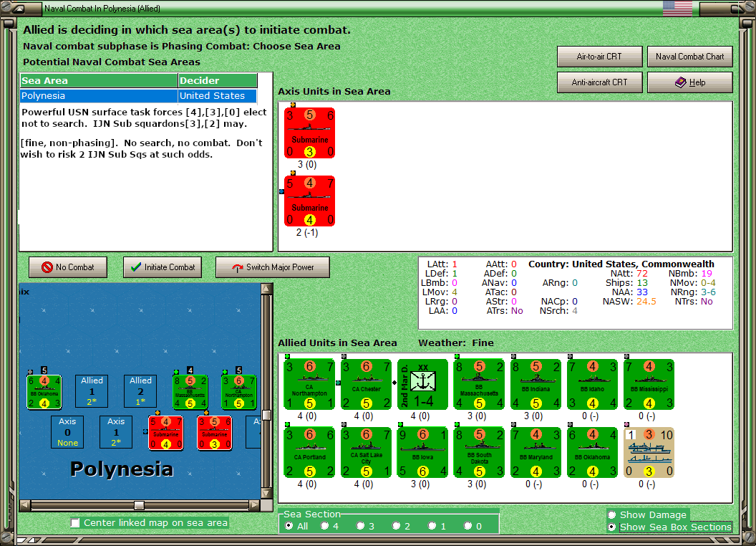Screen dimensions: 756x546
Task: Click CA Northampton counter on Polynesia map
Action: click(x=238, y=392)
